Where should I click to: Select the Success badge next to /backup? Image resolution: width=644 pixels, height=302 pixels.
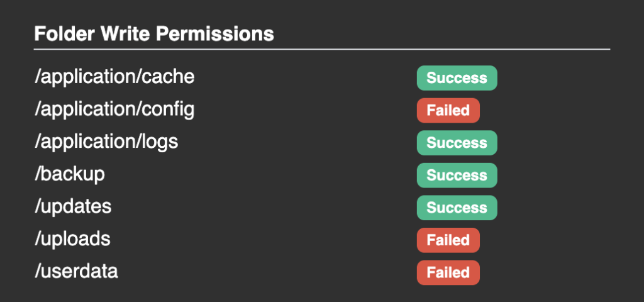pyautogui.click(x=457, y=176)
